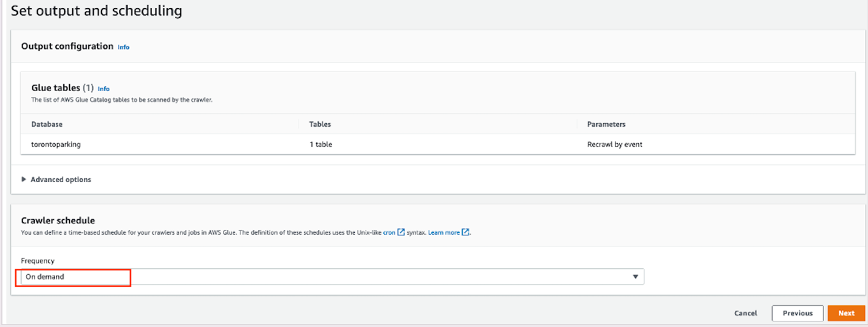Click the Database column header
Screen dimensions: 868x327
[x=47, y=124]
